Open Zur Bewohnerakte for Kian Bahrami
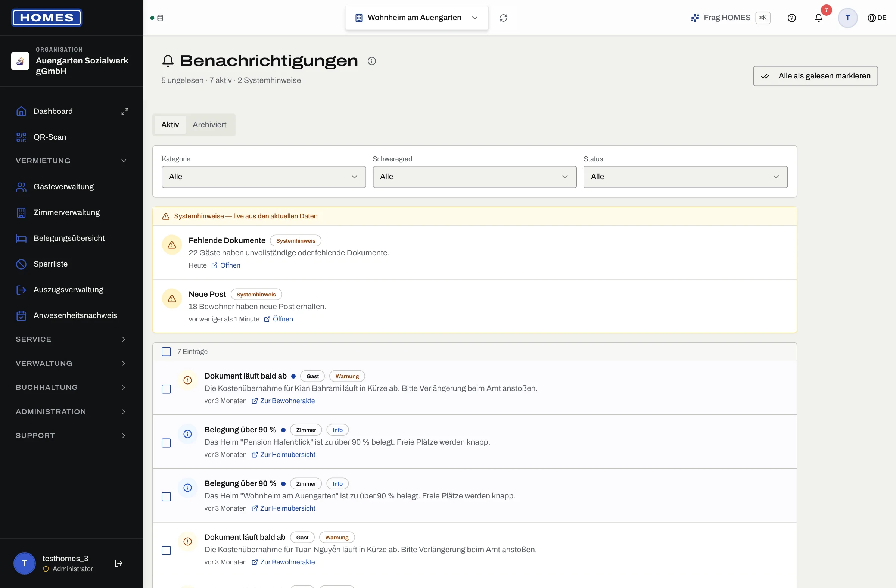This screenshot has height=588, width=896. (x=283, y=401)
